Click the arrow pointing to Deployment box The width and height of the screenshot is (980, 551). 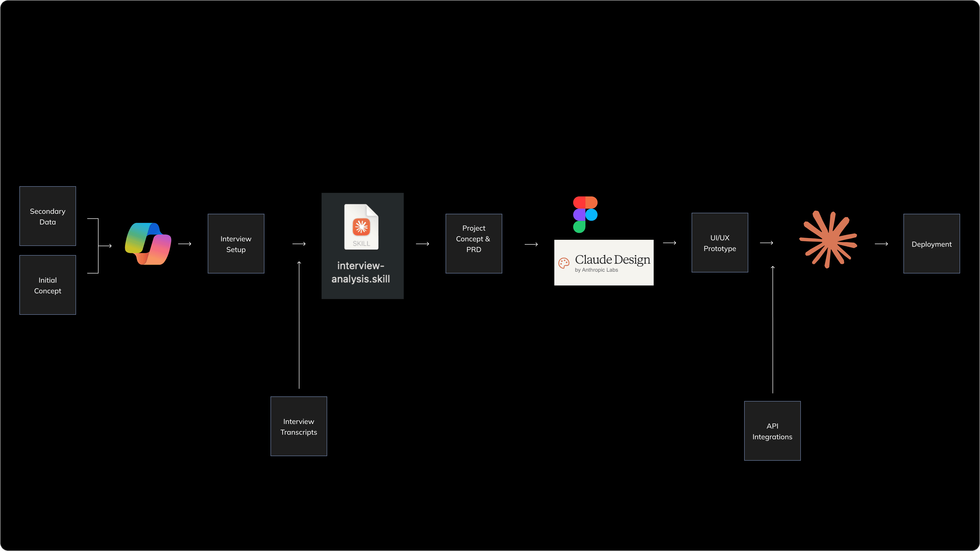tap(881, 244)
